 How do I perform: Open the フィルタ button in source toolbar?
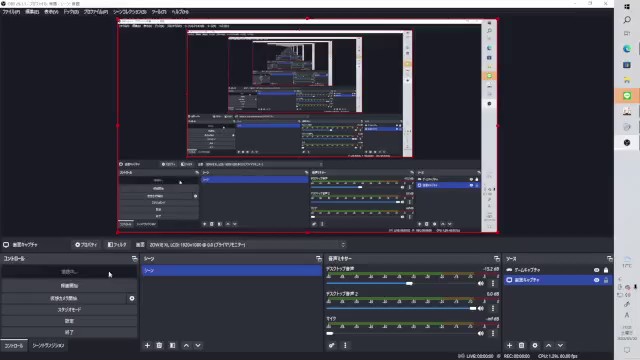[x=117, y=245]
